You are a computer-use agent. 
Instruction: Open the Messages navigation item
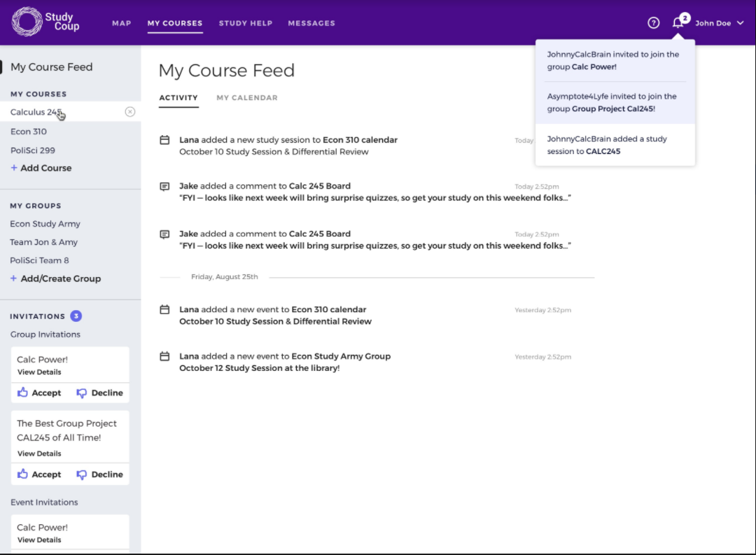(x=311, y=23)
